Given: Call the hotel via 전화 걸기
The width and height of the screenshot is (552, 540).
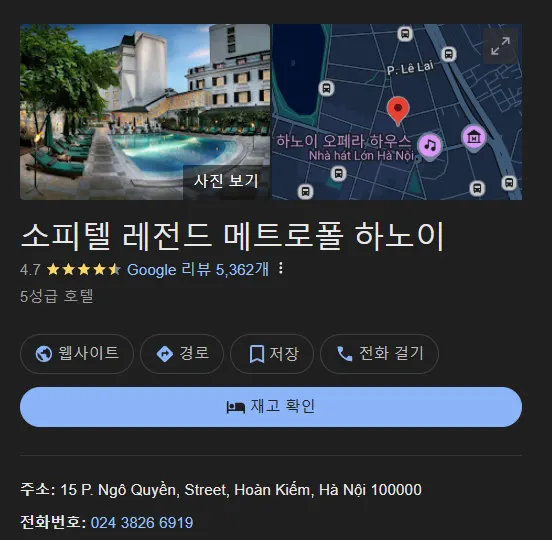Looking at the screenshot, I should 380,354.
